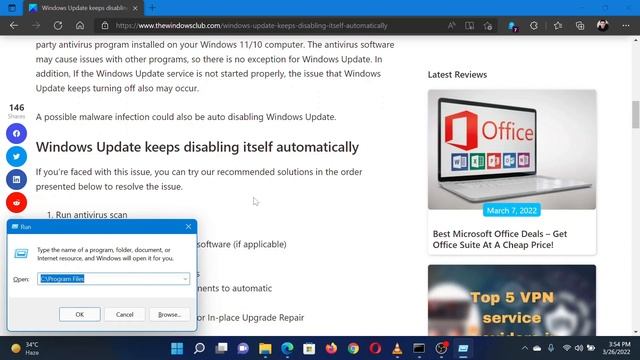
Task: Share article on Reddit
Action: (16, 202)
